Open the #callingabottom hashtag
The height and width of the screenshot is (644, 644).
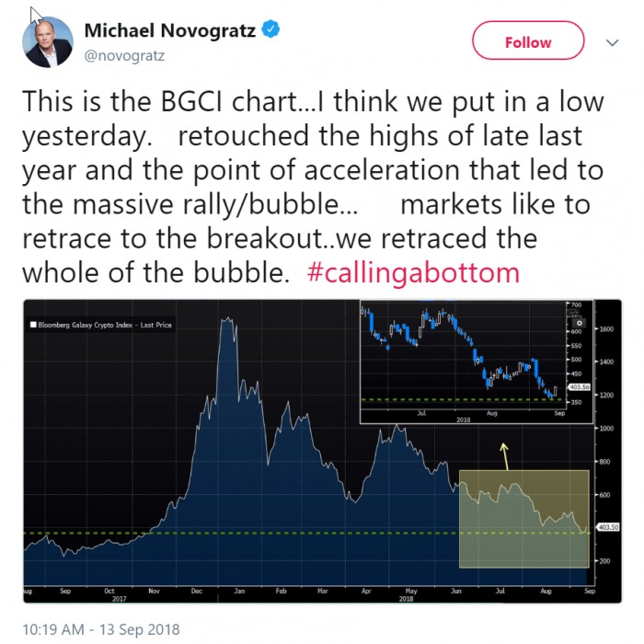pos(413,272)
